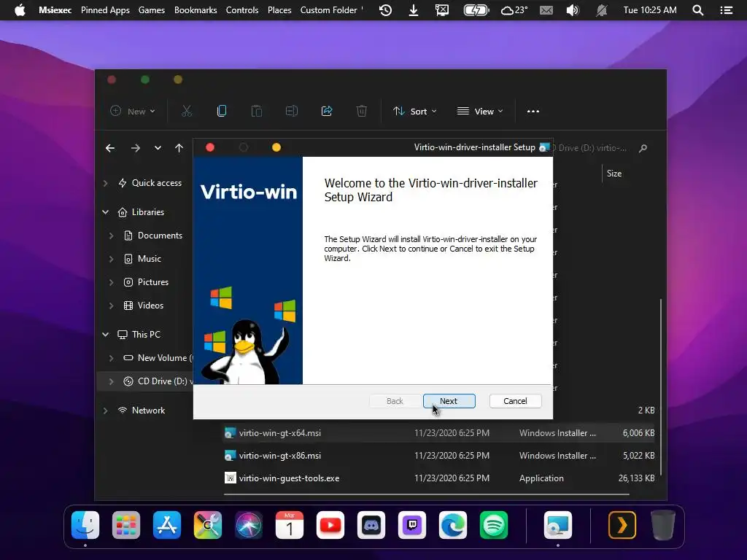Screen dimensions: 747x560
Task: Select virtio-win-gt-x86.msi file
Action: 438,456
